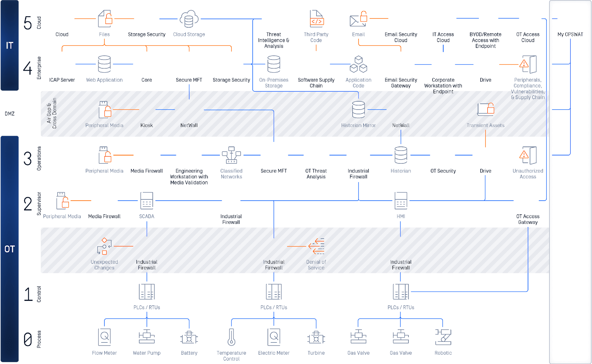Click the Industrial Firewall label in Operations row

tap(359, 174)
